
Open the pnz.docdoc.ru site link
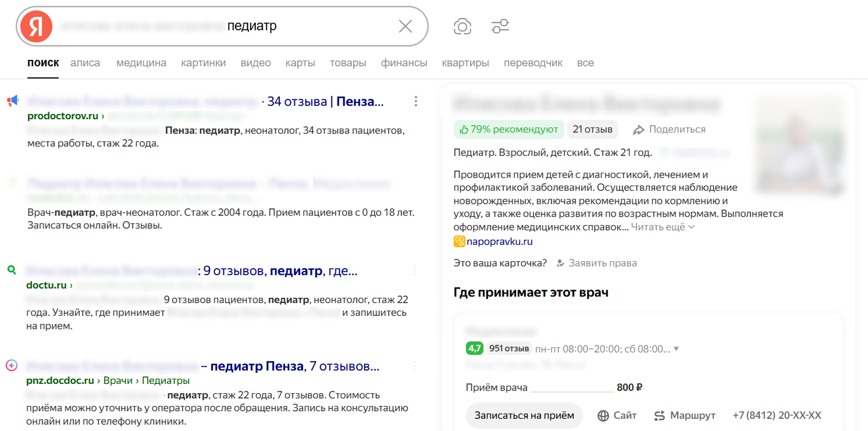[x=61, y=381]
